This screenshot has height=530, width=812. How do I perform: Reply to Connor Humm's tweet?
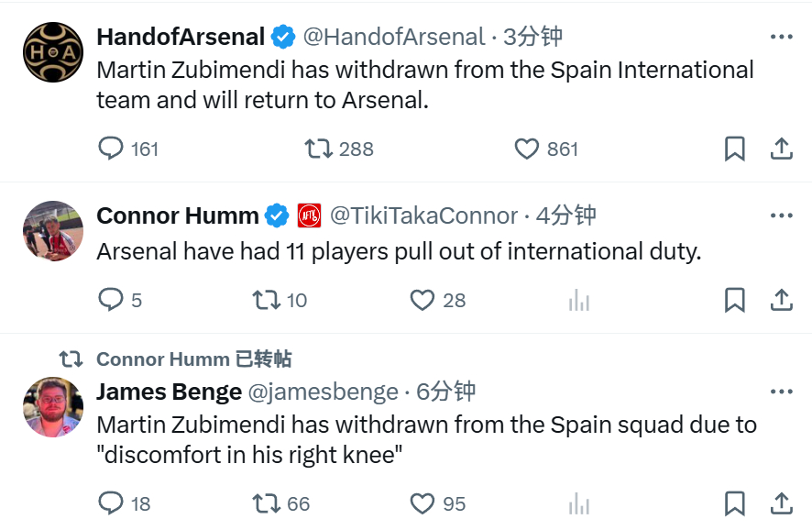(x=111, y=300)
